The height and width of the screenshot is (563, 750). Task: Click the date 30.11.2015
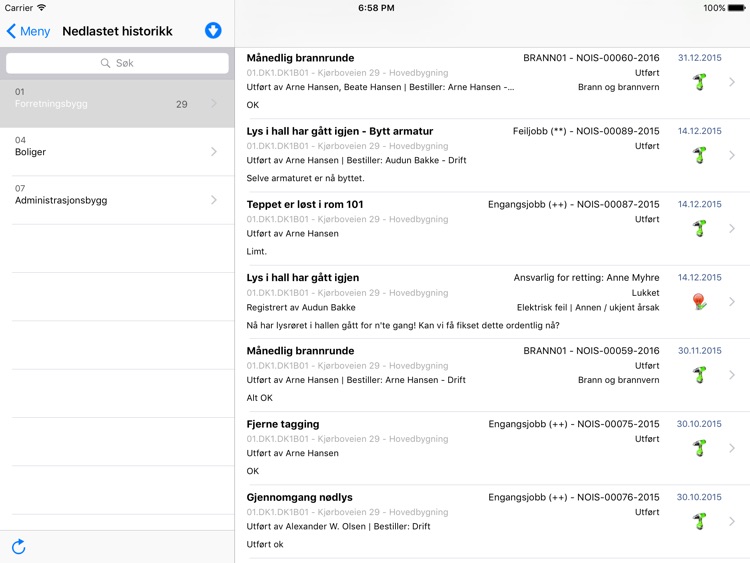tap(699, 351)
